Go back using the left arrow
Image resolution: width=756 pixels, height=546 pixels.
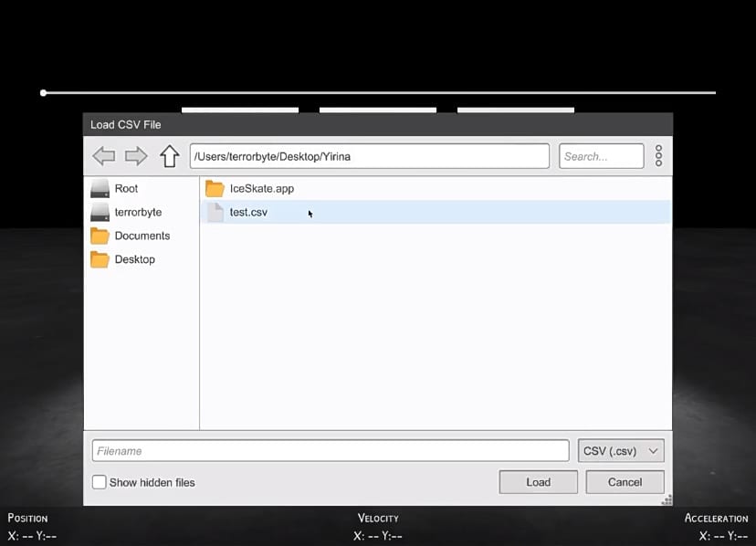[104, 156]
